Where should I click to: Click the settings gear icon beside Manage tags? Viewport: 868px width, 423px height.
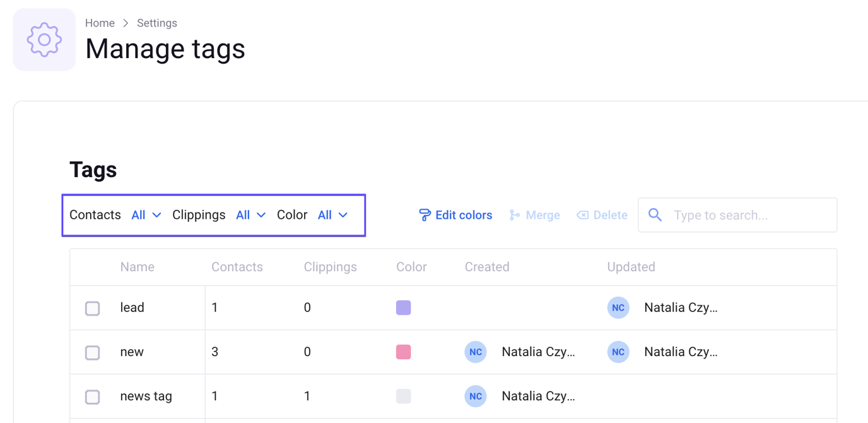coord(44,40)
